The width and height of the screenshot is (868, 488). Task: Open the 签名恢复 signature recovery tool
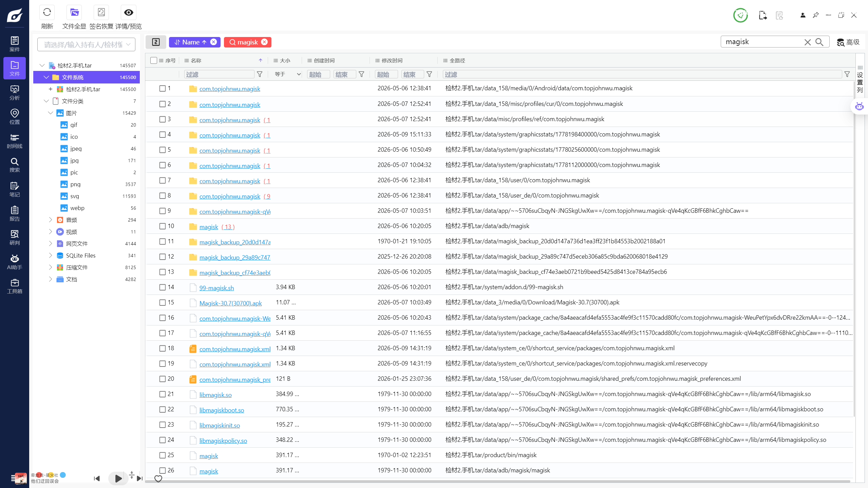tap(101, 13)
